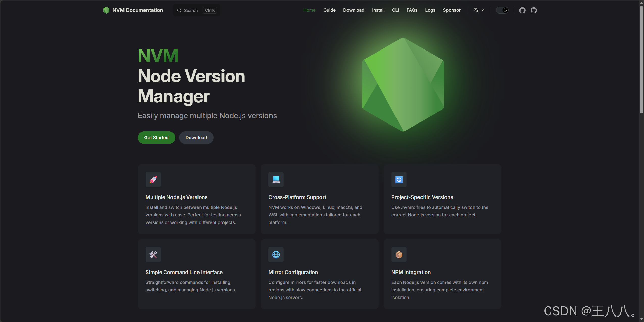Click the vertical scrollbar thumb
The image size is (644, 322).
pyautogui.click(x=641, y=59)
